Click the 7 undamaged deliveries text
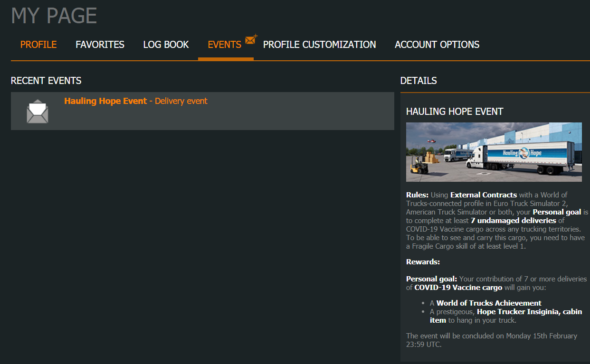 [513, 221]
